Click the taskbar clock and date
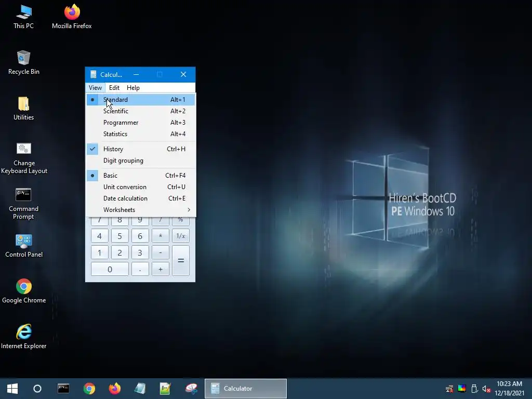The image size is (532, 399). coord(509,389)
